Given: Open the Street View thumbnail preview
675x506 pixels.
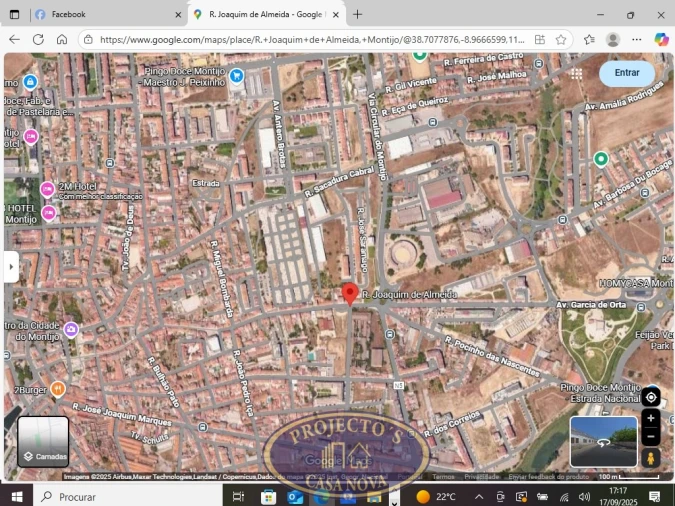Looking at the screenshot, I should click(x=603, y=441).
